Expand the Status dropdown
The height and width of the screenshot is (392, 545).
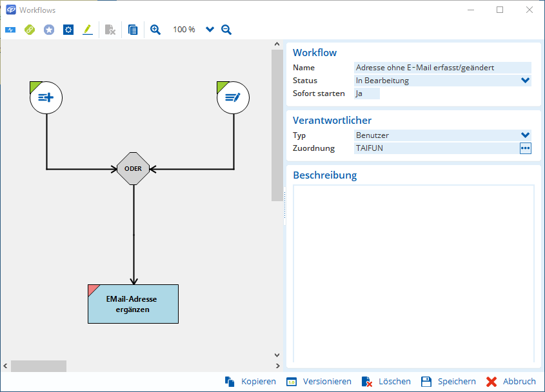click(525, 81)
